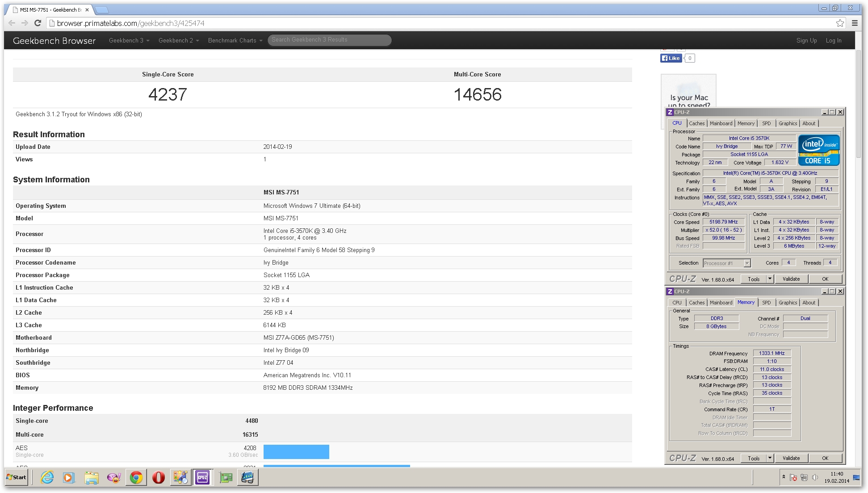
Task: Open the Geekbench 2 dropdown menu
Action: pos(179,40)
